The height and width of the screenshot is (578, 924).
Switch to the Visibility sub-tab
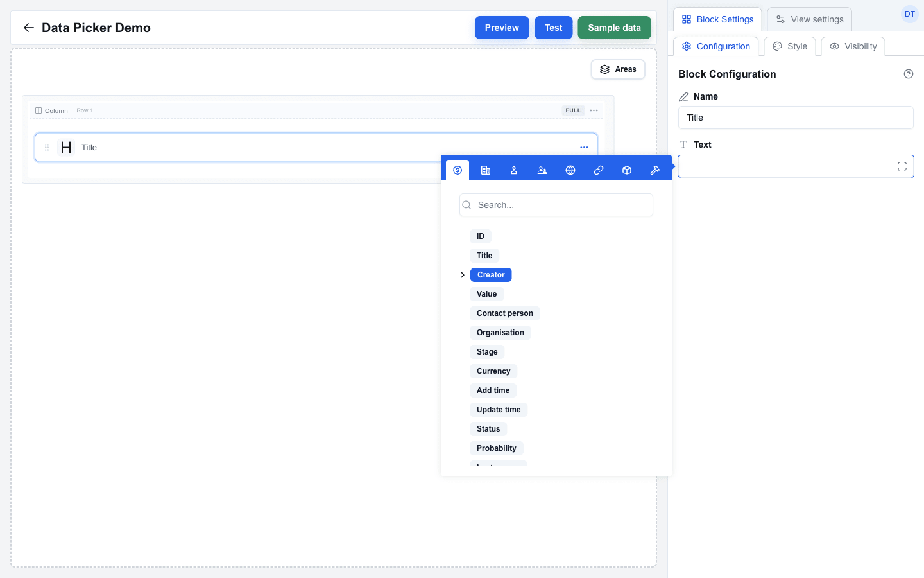[x=853, y=46]
